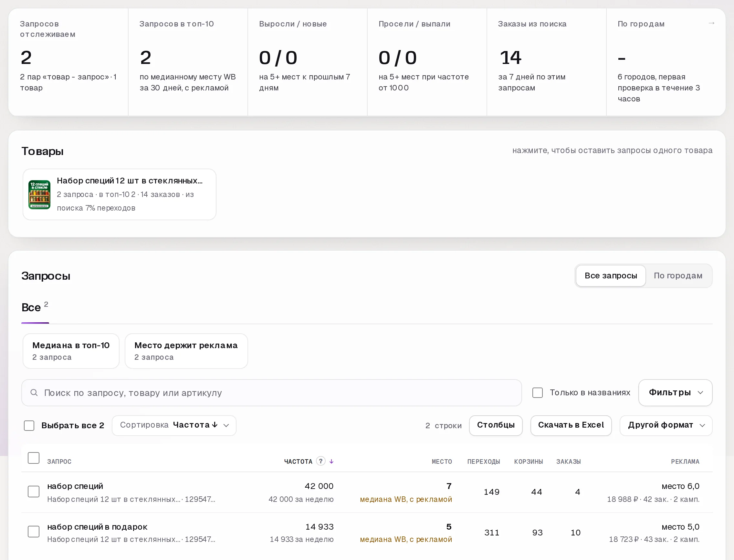Click the sort arrow in Частота column header

point(331,461)
